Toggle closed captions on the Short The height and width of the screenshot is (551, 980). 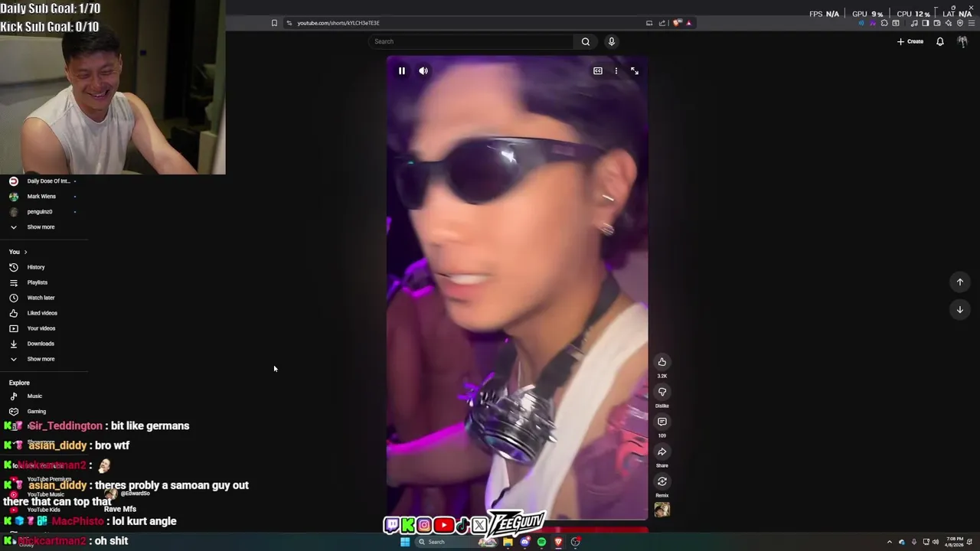point(598,70)
